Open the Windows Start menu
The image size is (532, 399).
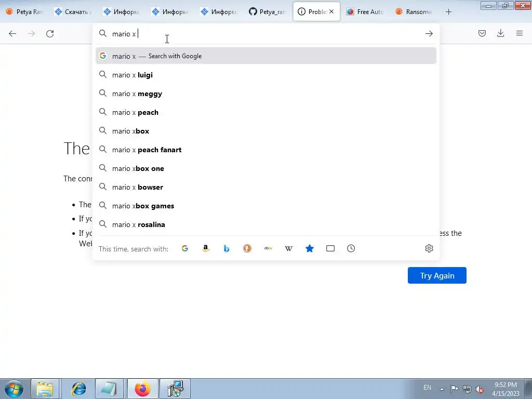coord(14,389)
